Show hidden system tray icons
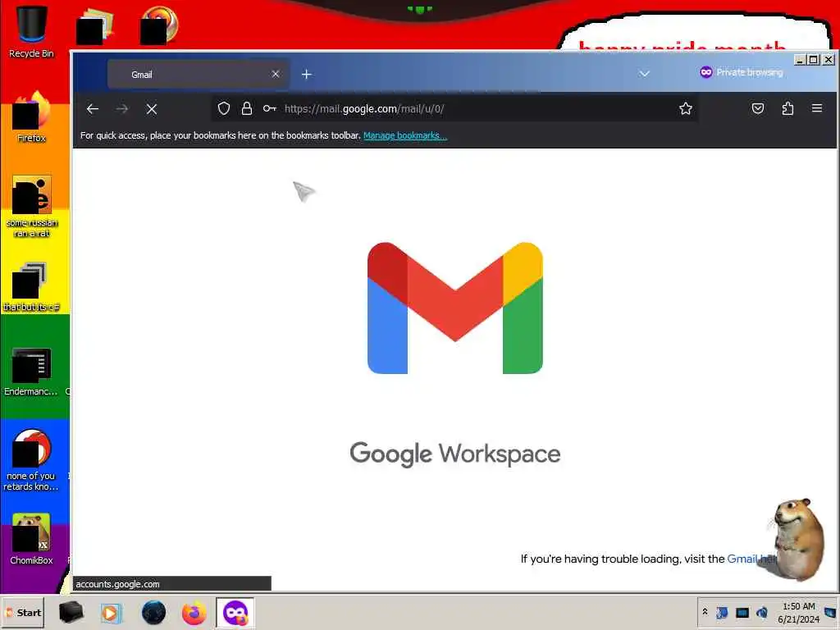 (705, 612)
